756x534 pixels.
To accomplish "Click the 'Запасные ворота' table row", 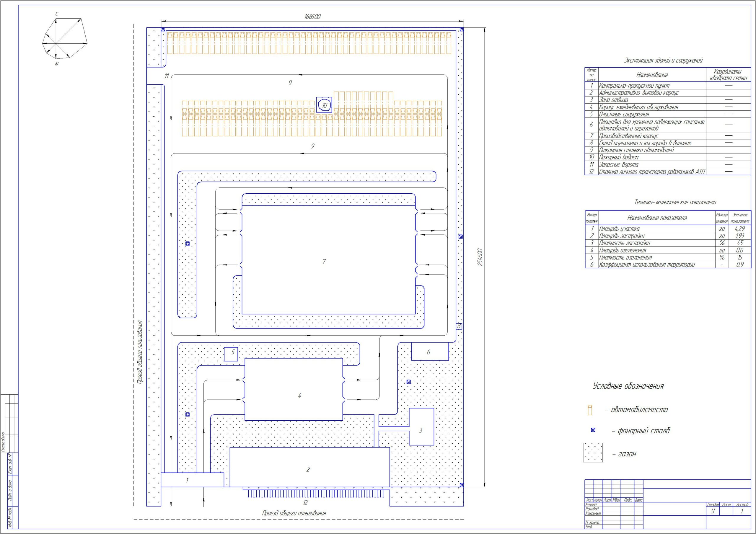I will pyautogui.click(x=668, y=165).
